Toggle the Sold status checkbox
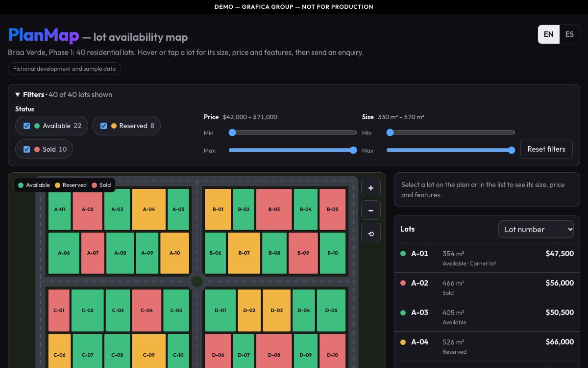 click(27, 149)
